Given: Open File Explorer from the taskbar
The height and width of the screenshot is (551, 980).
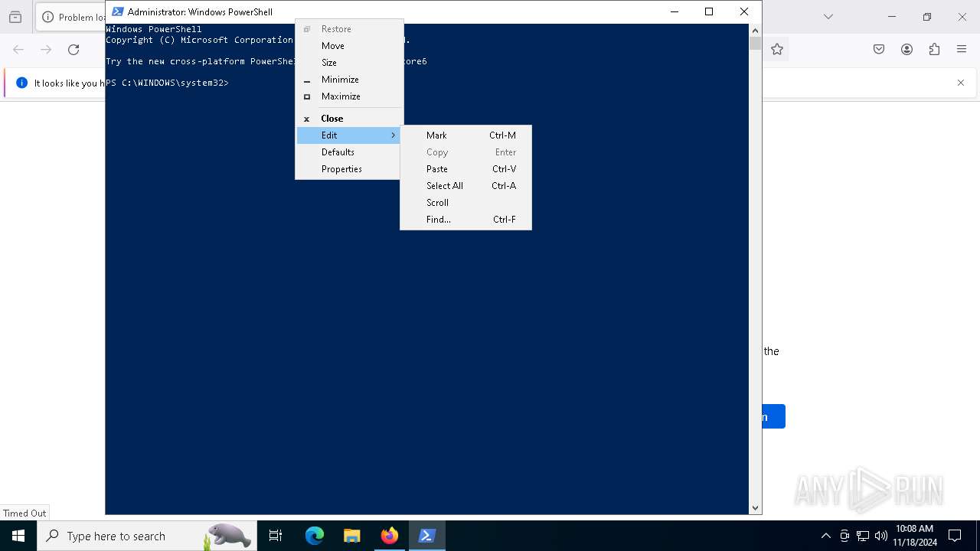Looking at the screenshot, I should click(x=352, y=536).
